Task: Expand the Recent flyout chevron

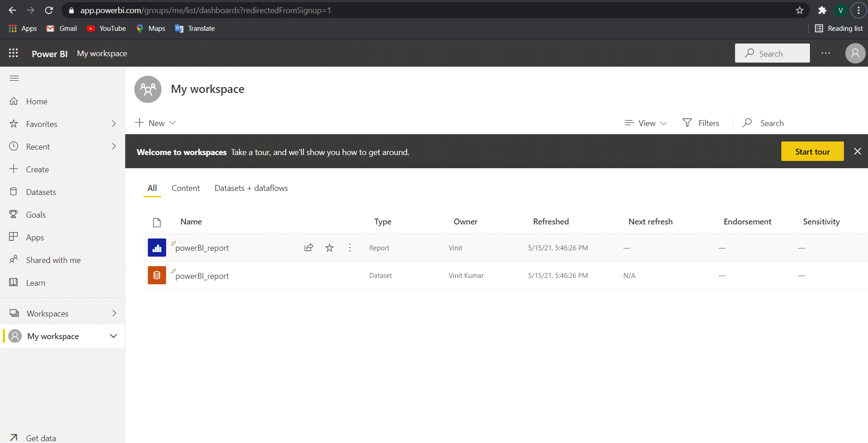Action: pos(114,146)
